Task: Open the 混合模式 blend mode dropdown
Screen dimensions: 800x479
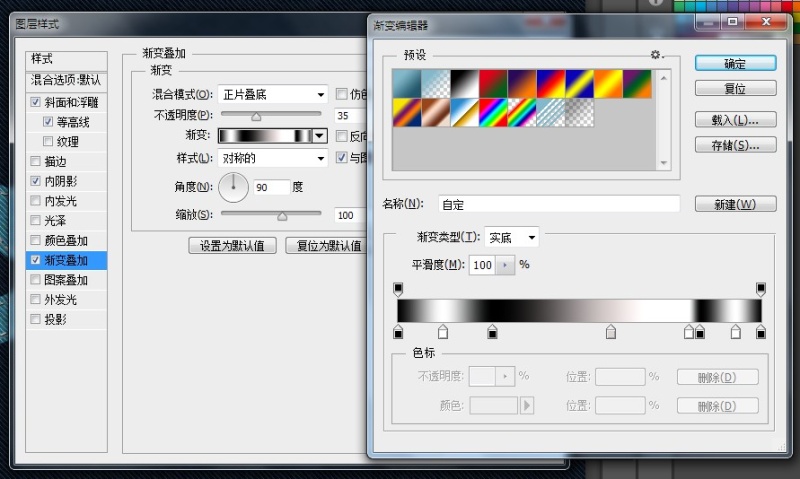Action: 273,95
